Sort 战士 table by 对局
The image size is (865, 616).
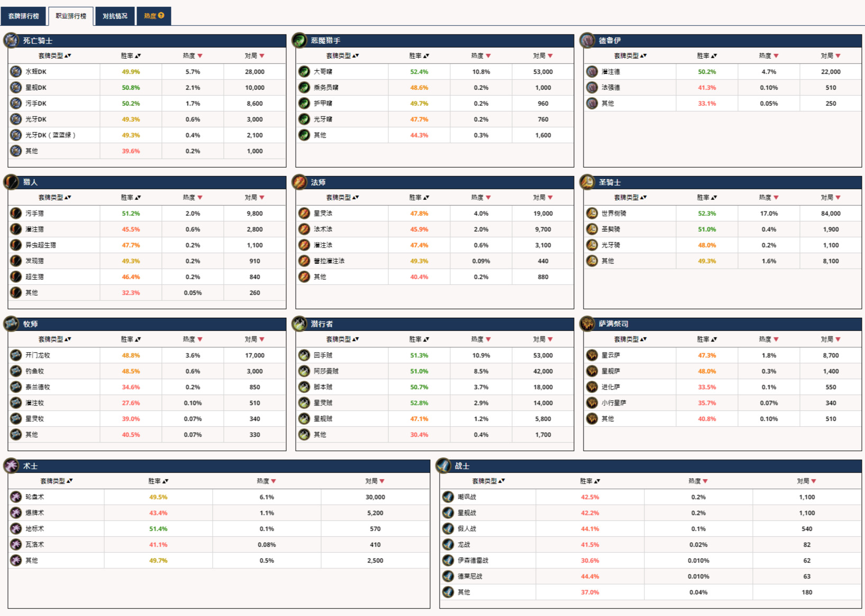[x=806, y=481]
